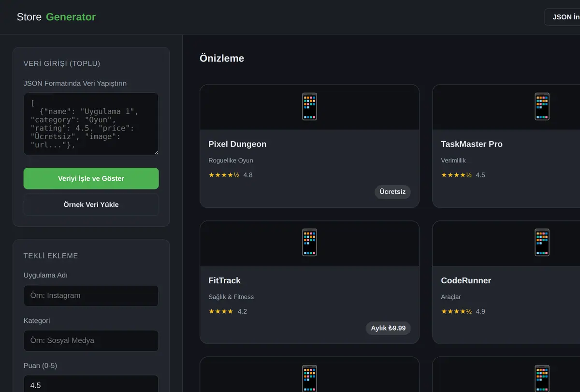580x392 pixels.
Task: Click into the Kategori input field
Action: (x=91, y=340)
